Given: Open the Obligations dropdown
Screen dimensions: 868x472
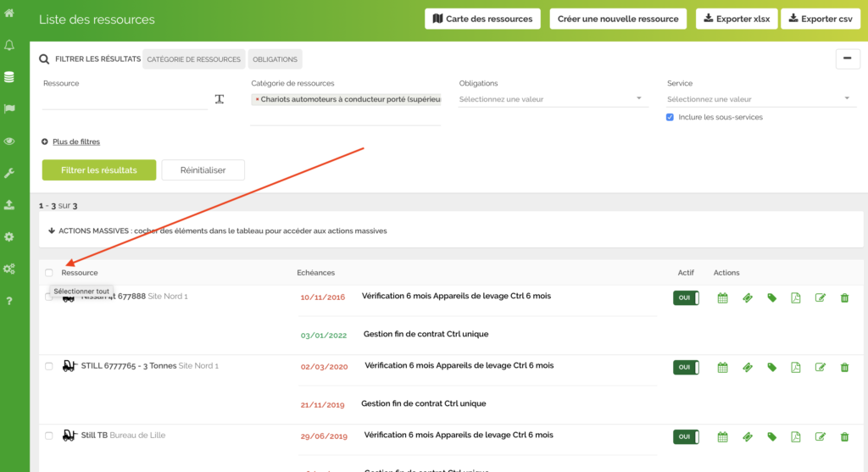Looking at the screenshot, I should pos(551,99).
